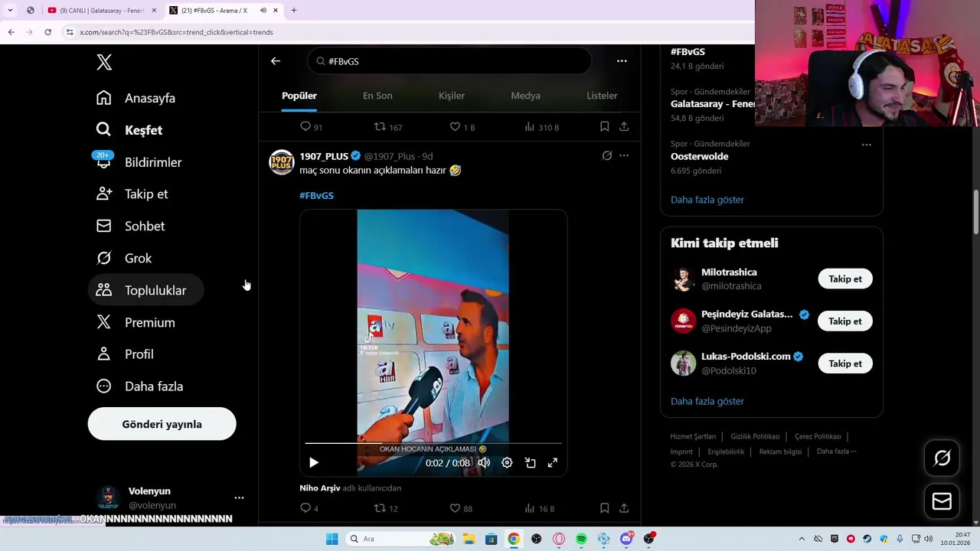Open the Takip et sidebar item

tap(132, 194)
